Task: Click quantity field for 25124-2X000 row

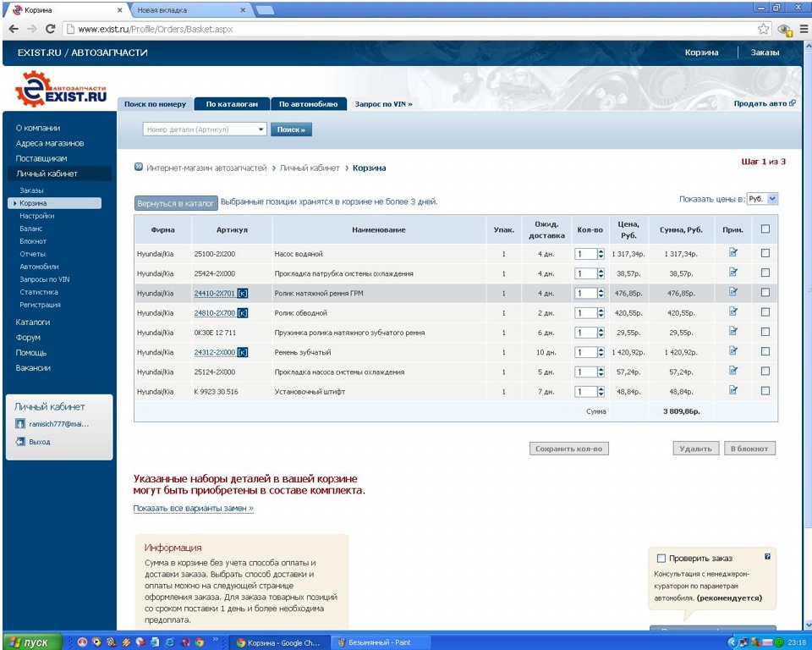Action: pos(585,372)
